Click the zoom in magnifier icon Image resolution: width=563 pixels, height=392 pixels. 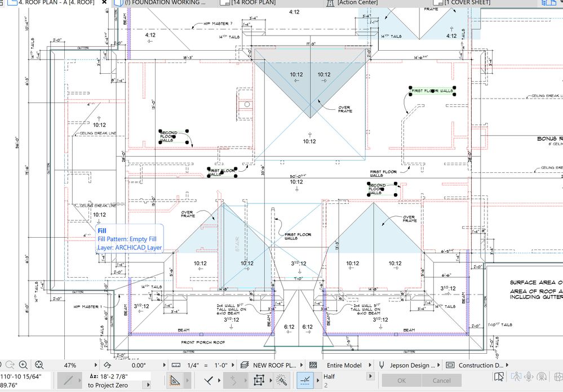tap(23, 365)
